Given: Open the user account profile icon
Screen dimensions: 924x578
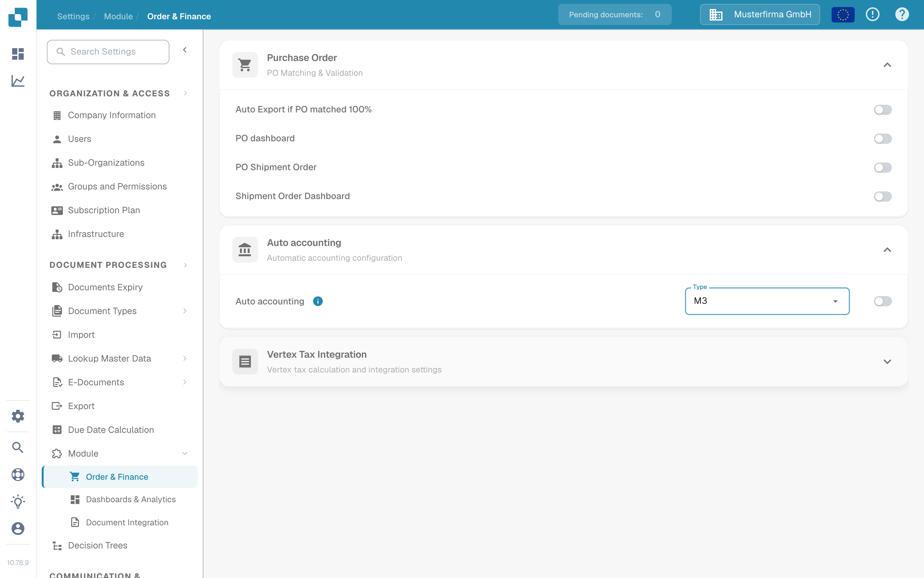Looking at the screenshot, I should (18, 529).
